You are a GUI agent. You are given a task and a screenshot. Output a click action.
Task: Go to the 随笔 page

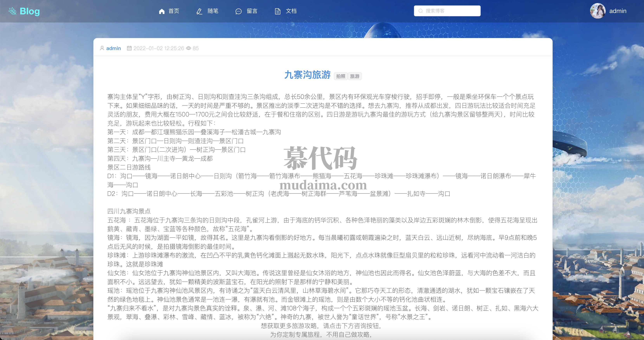click(213, 11)
